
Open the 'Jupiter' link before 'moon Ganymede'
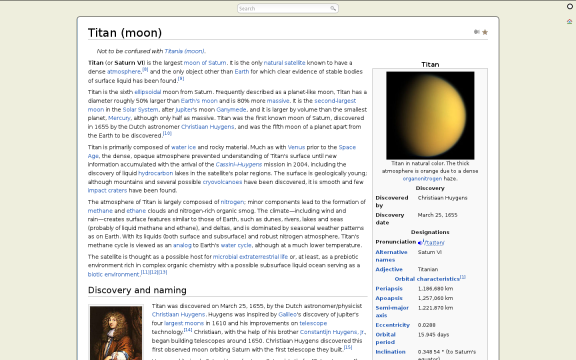[x=184, y=109]
